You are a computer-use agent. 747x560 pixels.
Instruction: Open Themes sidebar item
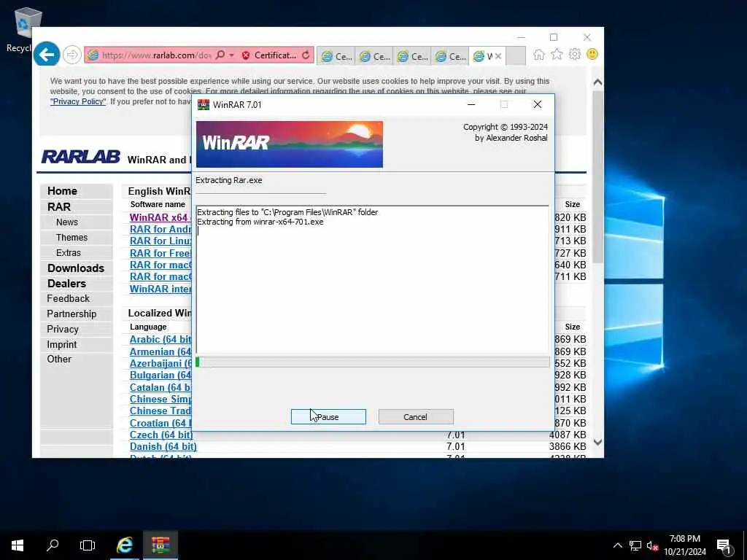[x=71, y=237]
